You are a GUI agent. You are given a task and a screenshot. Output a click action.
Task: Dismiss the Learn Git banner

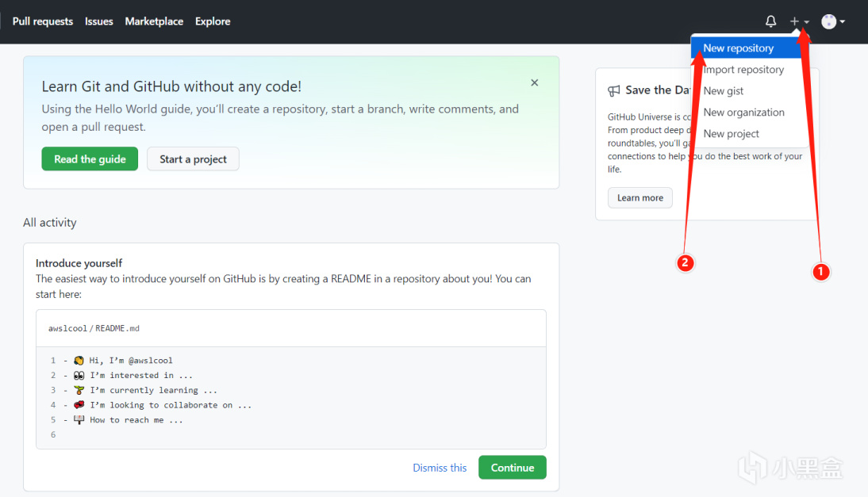point(535,82)
